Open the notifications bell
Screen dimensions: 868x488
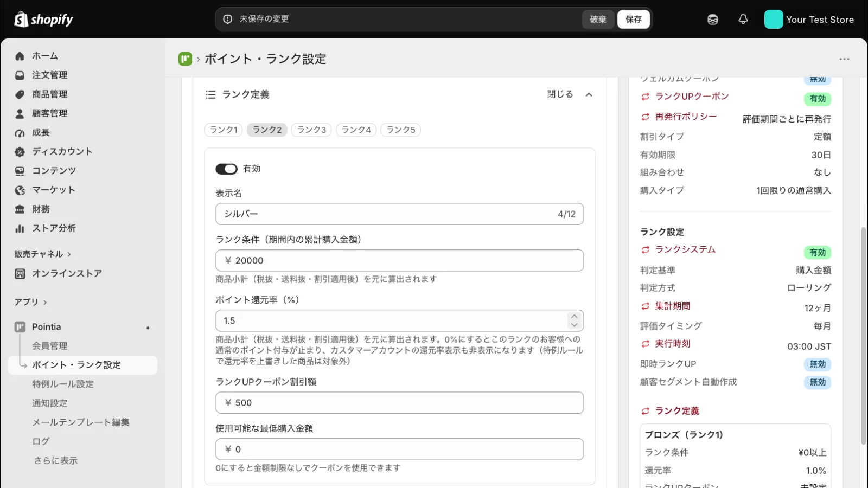pos(743,20)
